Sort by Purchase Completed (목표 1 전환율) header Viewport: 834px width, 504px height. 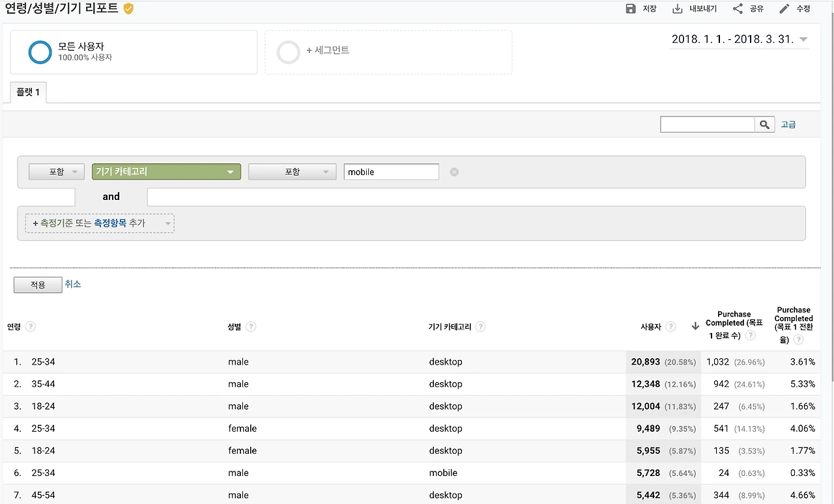pyautogui.click(x=794, y=324)
